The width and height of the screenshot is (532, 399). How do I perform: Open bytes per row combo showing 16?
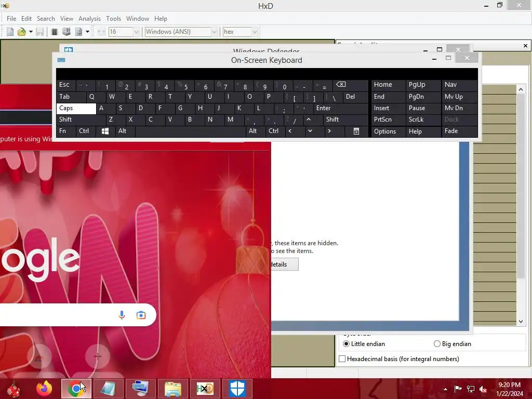point(124,32)
